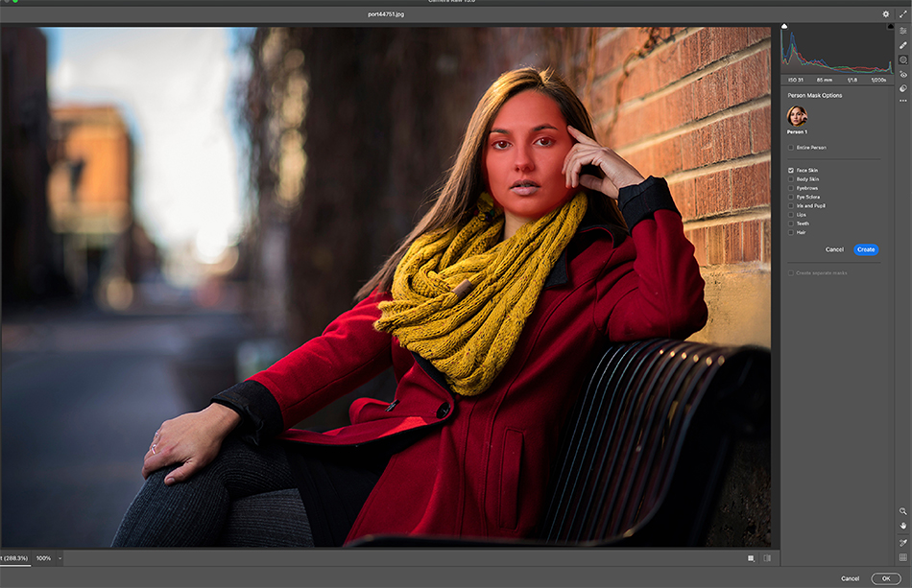Viewport: 912px width, 588px height.
Task: Select the Masking tool
Action: pos(902,59)
